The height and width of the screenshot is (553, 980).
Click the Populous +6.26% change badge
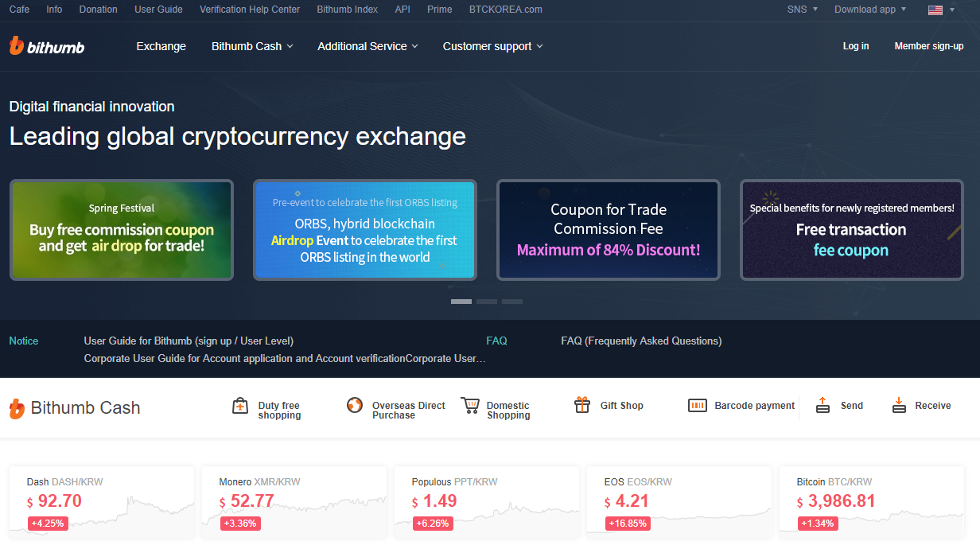pos(433,524)
